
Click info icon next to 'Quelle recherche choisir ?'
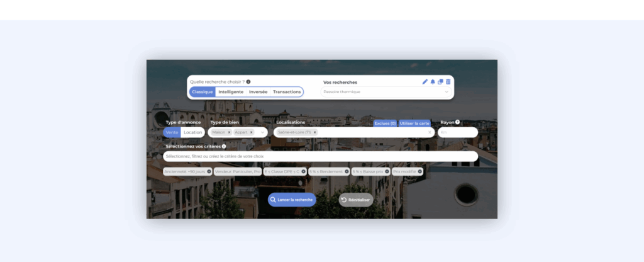(x=248, y=82)
